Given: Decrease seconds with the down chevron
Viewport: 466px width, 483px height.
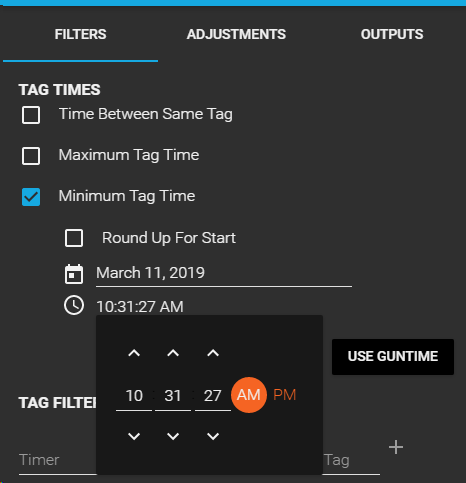Looking at the screenshot, I should click(213, 436).
